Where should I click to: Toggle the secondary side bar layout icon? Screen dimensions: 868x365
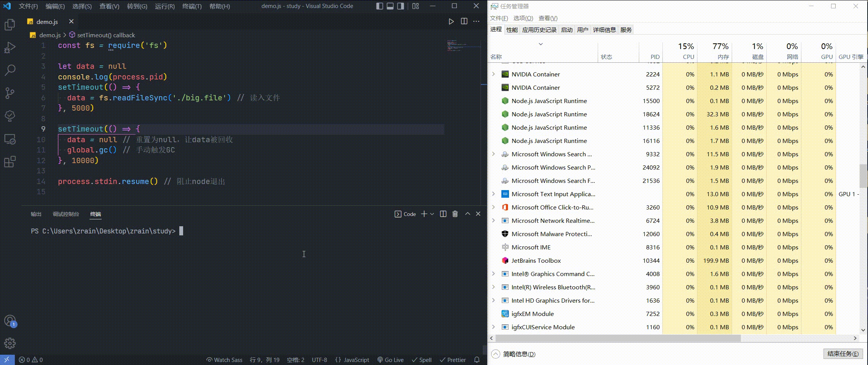pyautogui.click(x=400, y=6)
